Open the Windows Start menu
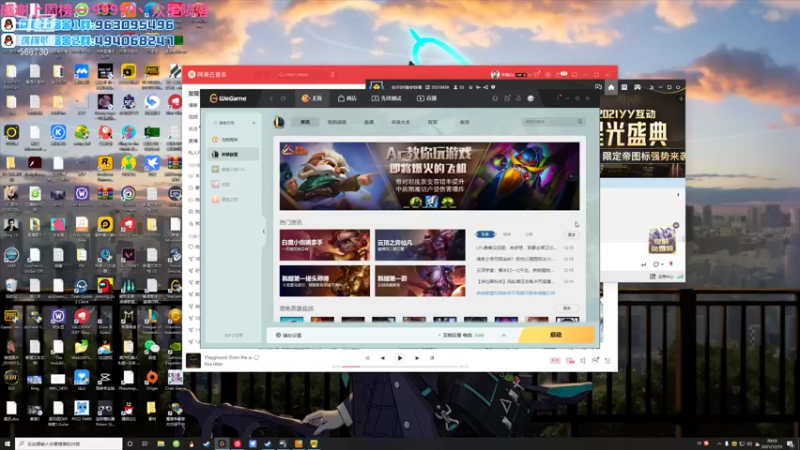800x450 pixels. coord(7,444)
